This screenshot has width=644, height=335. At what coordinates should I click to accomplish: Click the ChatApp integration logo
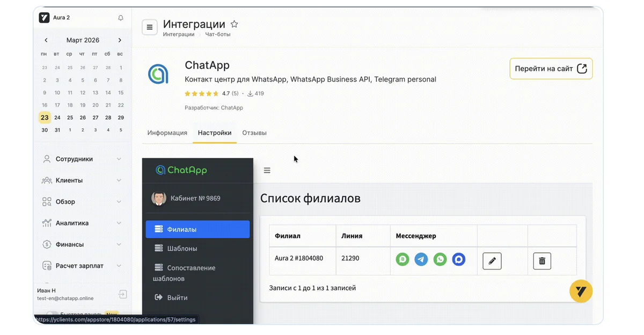point(158,74)
